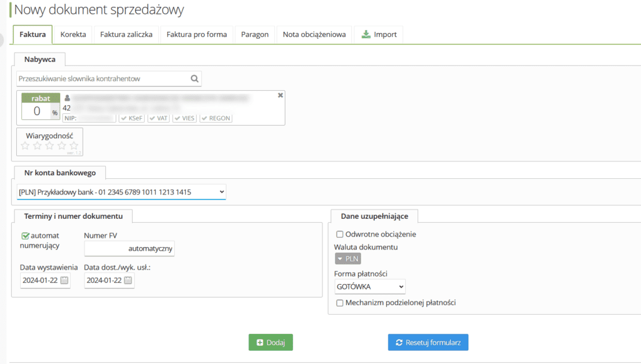
Task: Click the VIES verification badge
Action: pos(185,118)
